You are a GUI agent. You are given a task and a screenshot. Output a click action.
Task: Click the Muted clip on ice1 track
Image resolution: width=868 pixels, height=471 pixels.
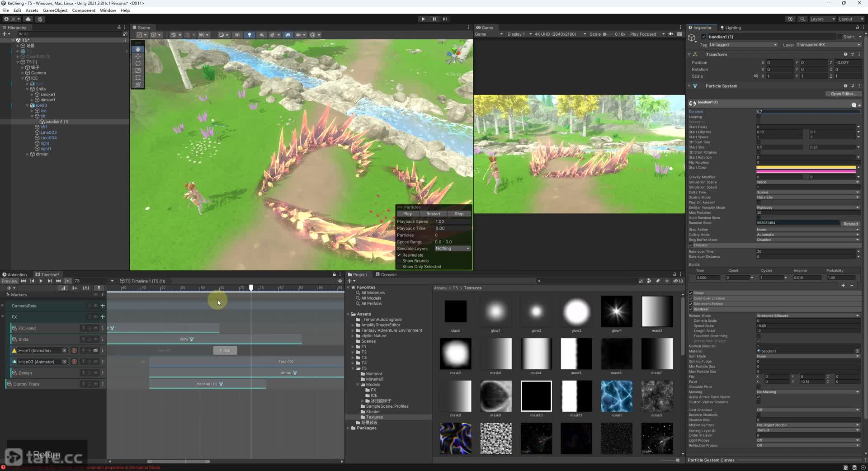click(225, 350)
